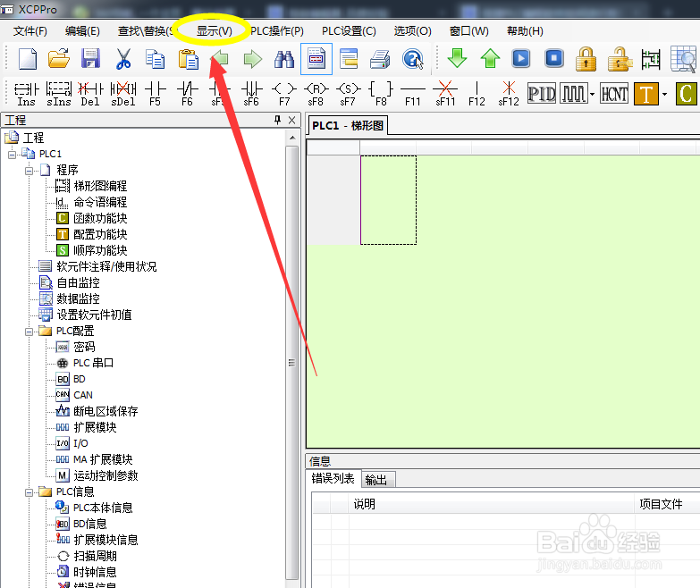Open the PLC设置(C) menu
The width and height of the screenshot is (700, 588).
349,31
